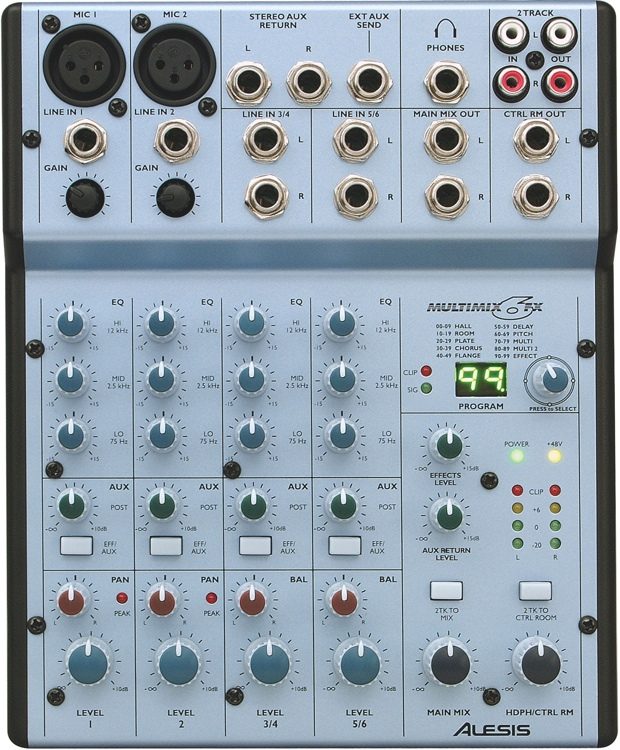Image resolution: width=620 pixels, height=750 pixels.
Task: Toggle the 2TK TO MIX switch
Action: click(446, 591)
